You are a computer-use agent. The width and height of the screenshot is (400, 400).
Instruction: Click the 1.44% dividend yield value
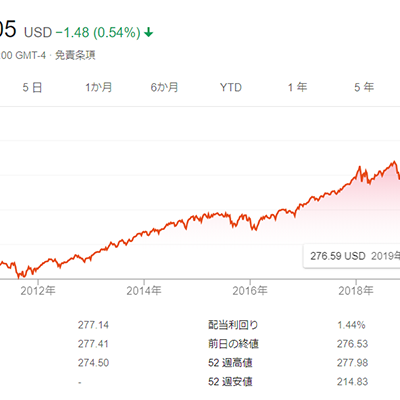351,325
